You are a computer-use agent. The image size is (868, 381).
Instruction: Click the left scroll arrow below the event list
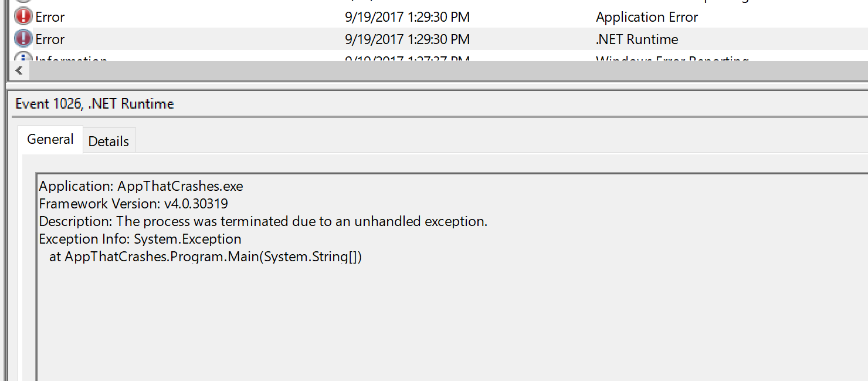[x=19, y=70]
